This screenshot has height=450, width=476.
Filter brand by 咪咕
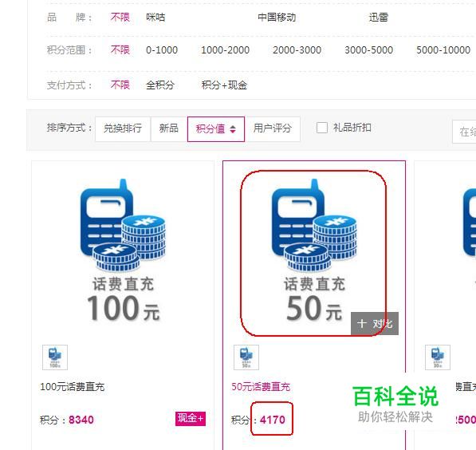click(x=155, y=17)
